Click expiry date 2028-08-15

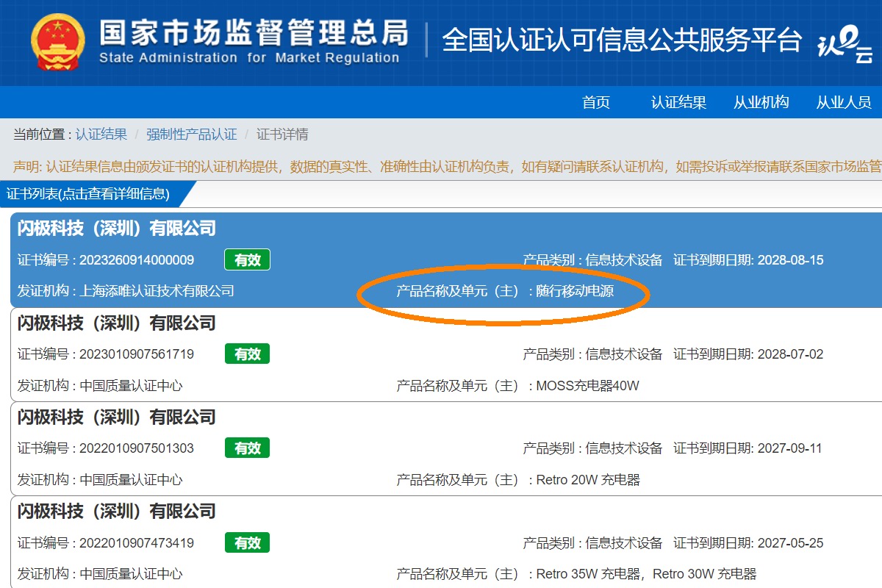pyautogui.click(x=790, y=260)
